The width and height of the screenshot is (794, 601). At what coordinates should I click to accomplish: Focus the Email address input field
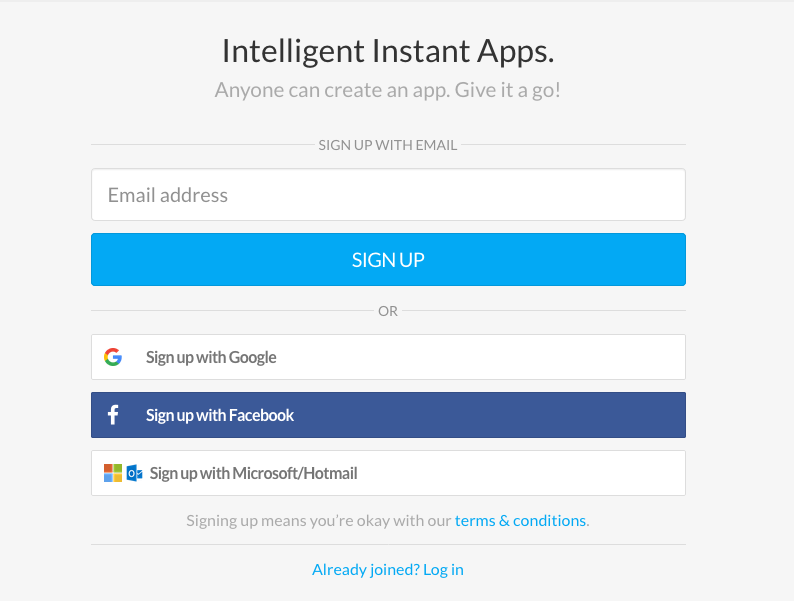pos(388,195)
